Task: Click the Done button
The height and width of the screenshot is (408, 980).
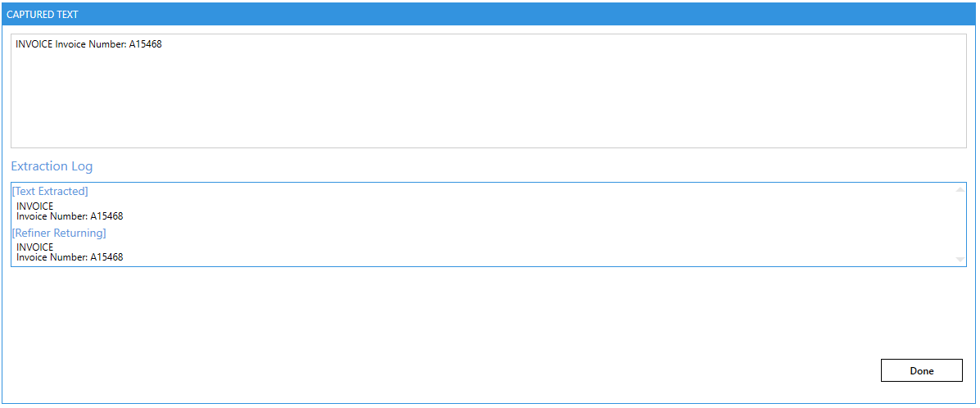Action: click(x=921, y=370)
